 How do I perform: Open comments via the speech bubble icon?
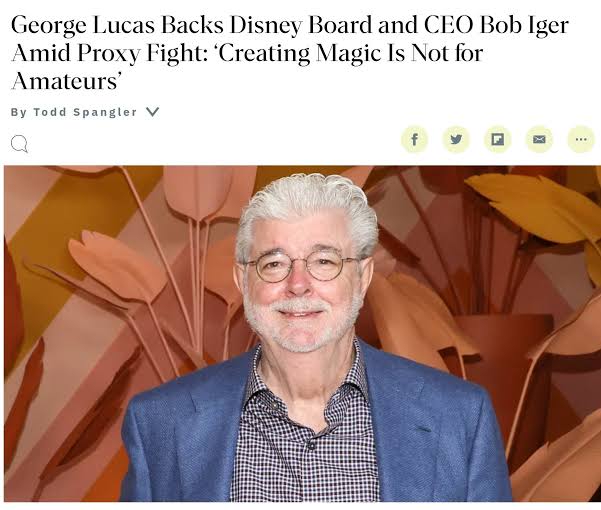[x=19, y=144]
